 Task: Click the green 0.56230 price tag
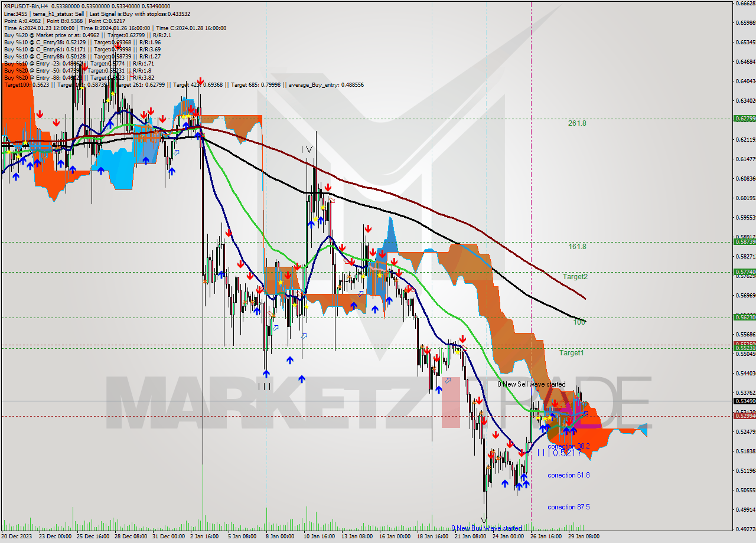click(744, 318)
